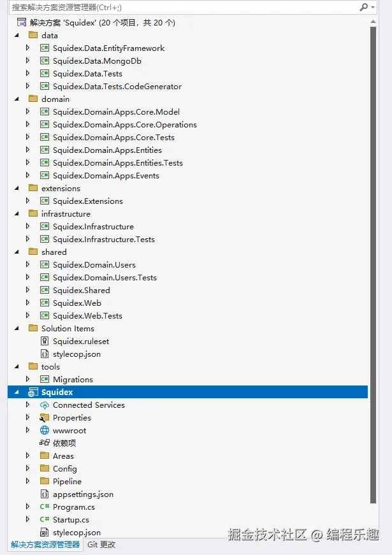Click the 依赖项 dependencies icon
The height and width of the screenshot is (555, 392).
point(44,443)
